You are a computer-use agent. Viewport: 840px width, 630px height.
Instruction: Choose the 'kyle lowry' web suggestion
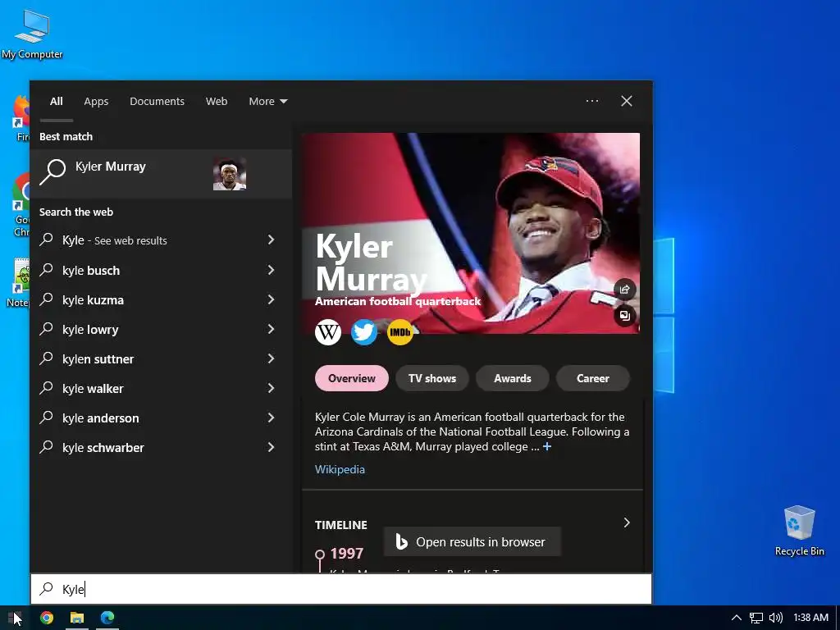click(x=161, y=329)
